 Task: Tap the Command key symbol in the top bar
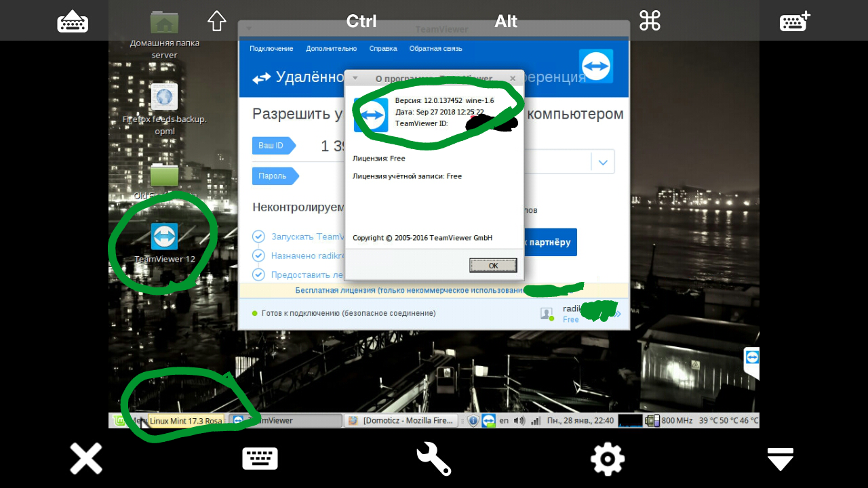pos(650,21)
